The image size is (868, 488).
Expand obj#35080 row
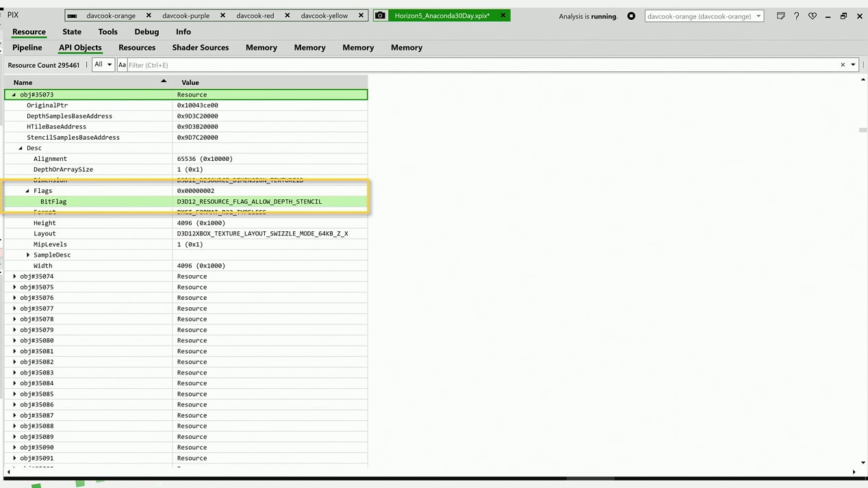(x=14, y=340)
